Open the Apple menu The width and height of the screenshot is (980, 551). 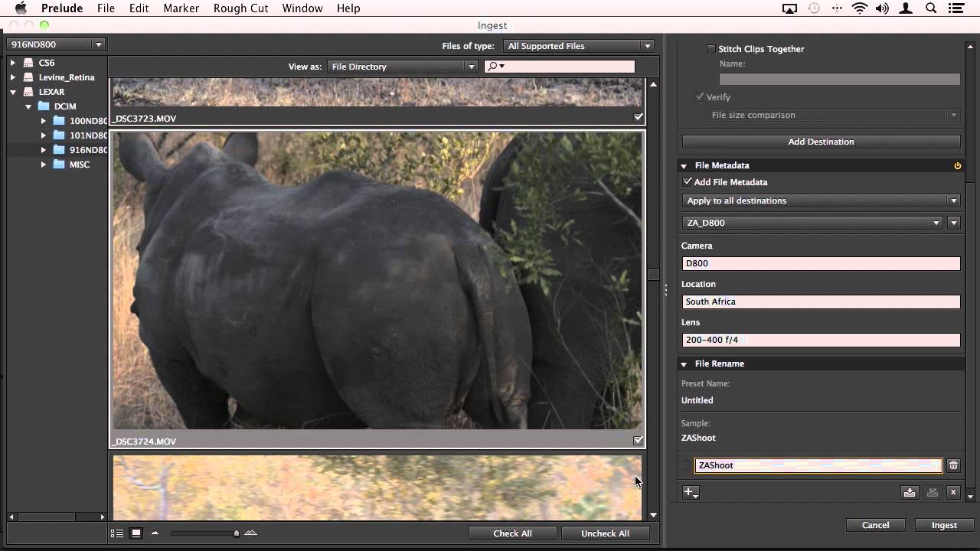(x=21, y=8)
